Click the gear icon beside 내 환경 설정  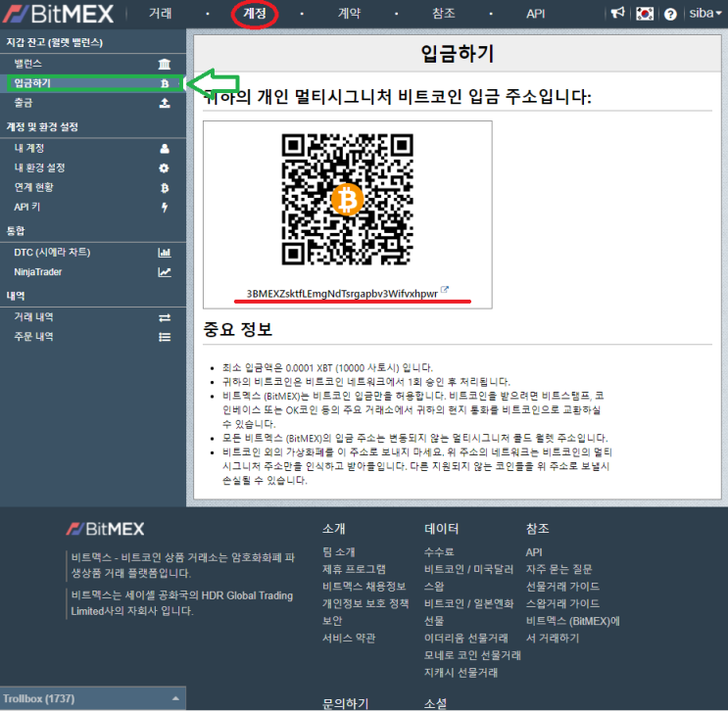click(164, 168)
